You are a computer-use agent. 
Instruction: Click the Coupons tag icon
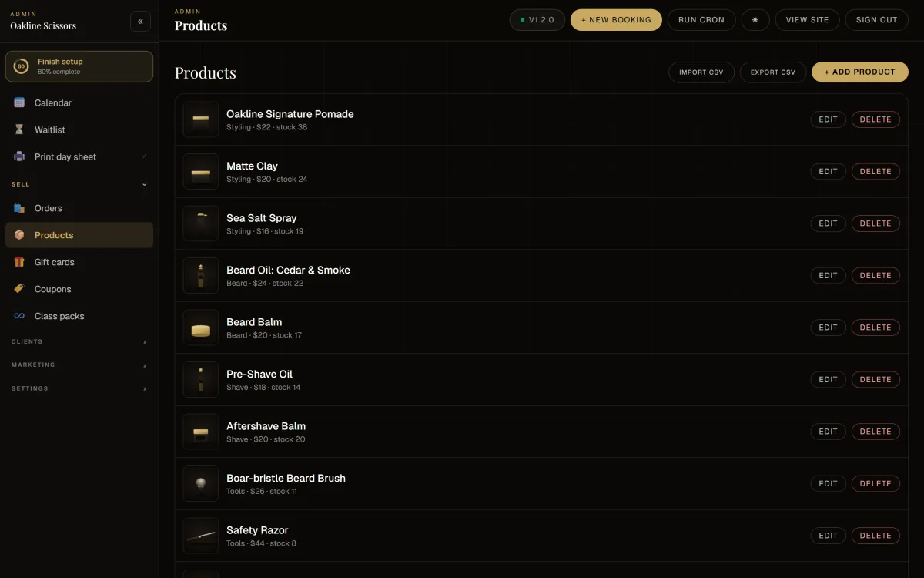pyautogui.click(x=19, y=289)
